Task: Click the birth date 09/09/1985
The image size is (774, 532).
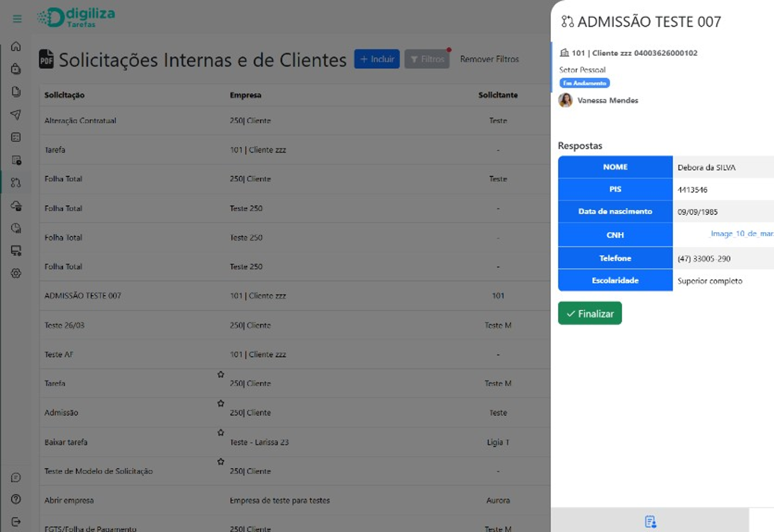Action: tap(697, 212)
